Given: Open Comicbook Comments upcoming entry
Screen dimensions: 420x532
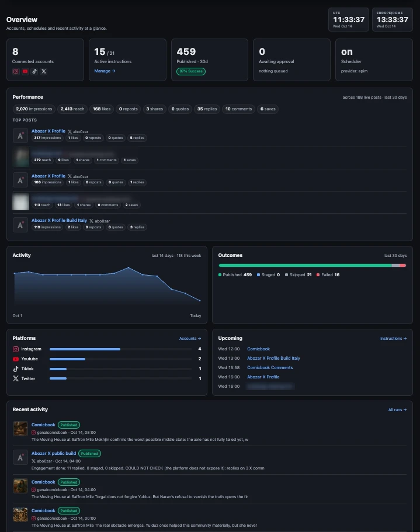Looking at the screenshot, I should coord(270,367).
